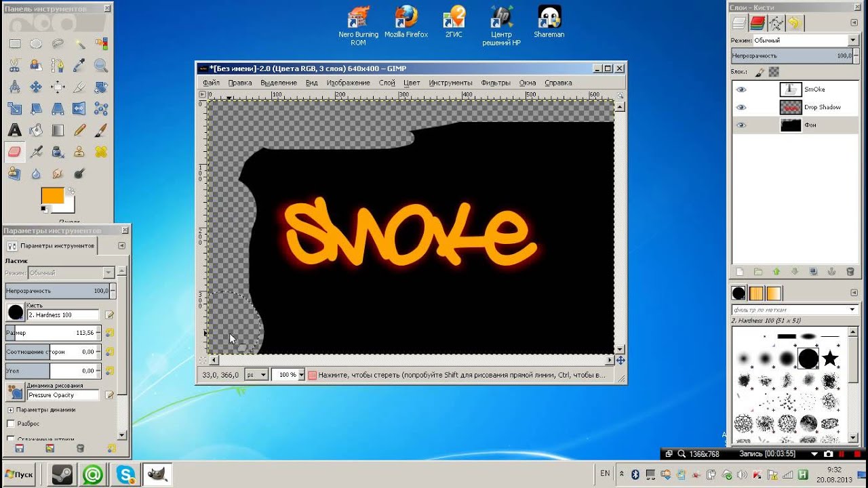Hide the SmOke layer

(x=741, y=89)
